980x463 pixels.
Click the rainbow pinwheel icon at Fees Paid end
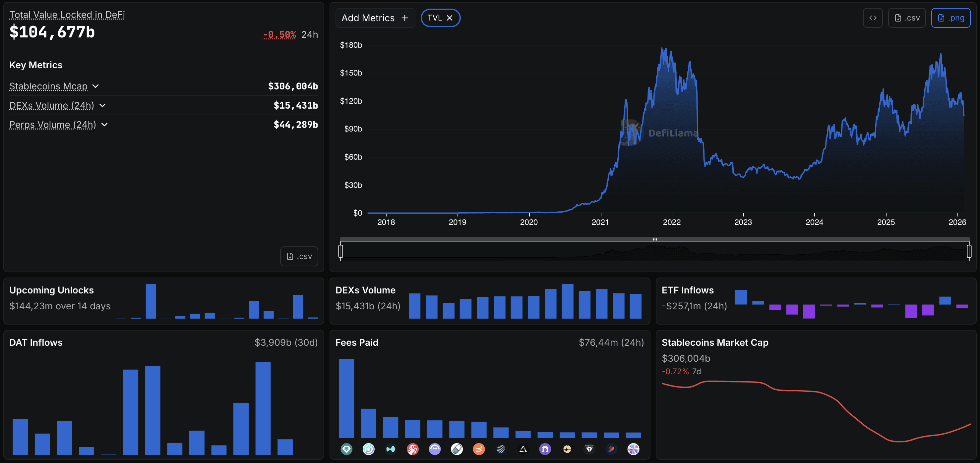click(633, 449)
